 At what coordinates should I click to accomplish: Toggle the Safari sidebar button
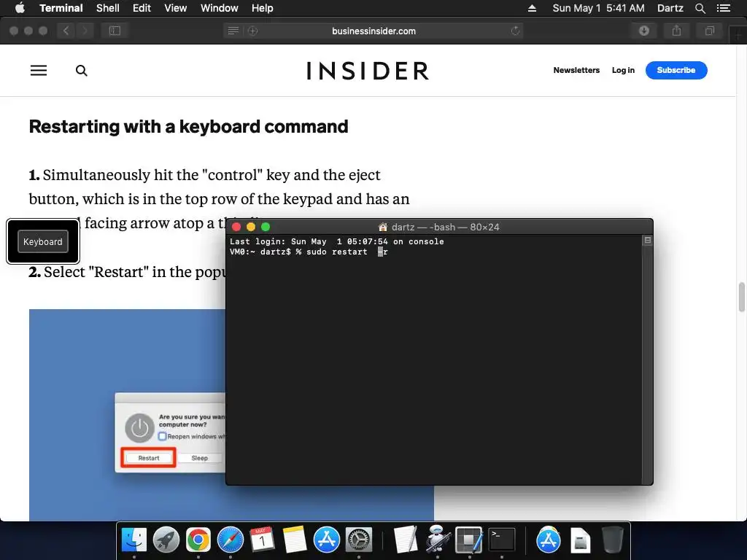click(115, 31)
